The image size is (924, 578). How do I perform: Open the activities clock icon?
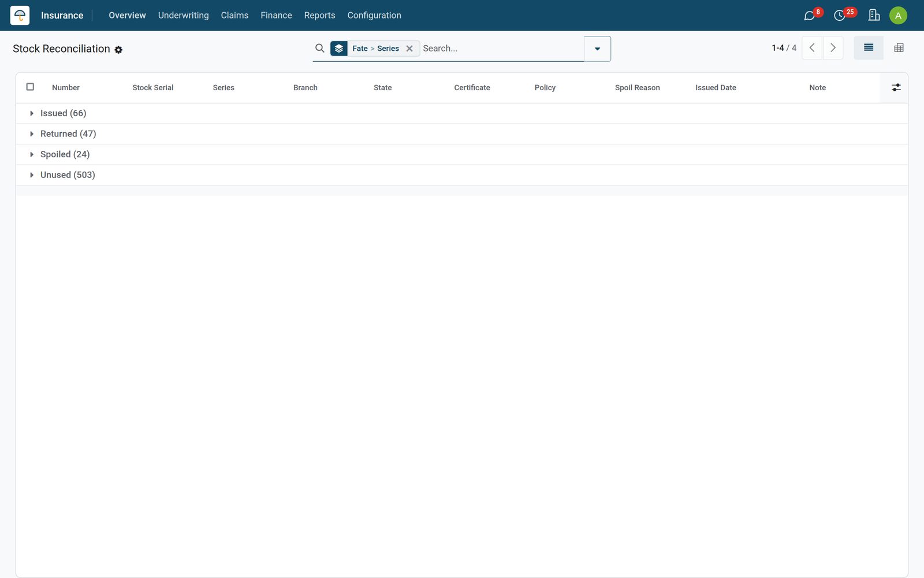click(x=840, y=16)
